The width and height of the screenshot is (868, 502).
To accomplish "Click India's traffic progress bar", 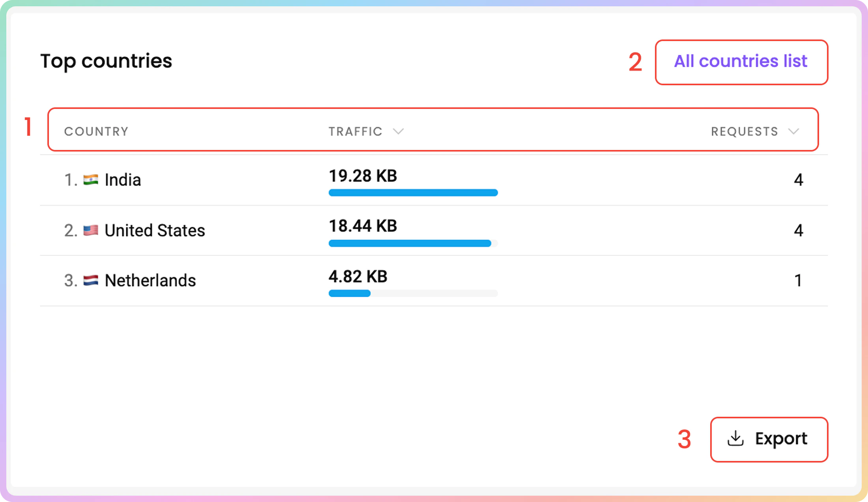I will tap(413, 193).
